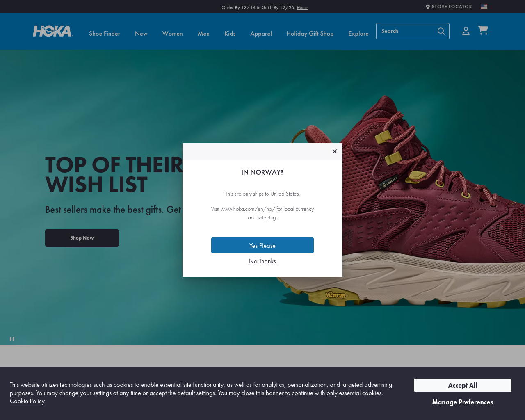Open Manage Preferences for cookies
The width and height of the screenshot is (525, 420).
463,402
